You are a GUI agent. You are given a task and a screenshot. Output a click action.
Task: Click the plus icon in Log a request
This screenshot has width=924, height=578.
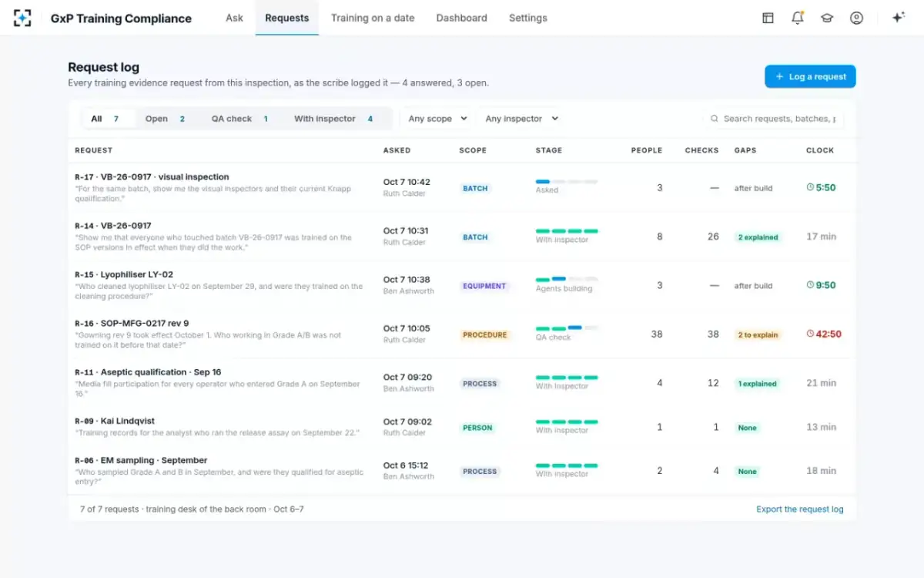[x=779, y=76]
